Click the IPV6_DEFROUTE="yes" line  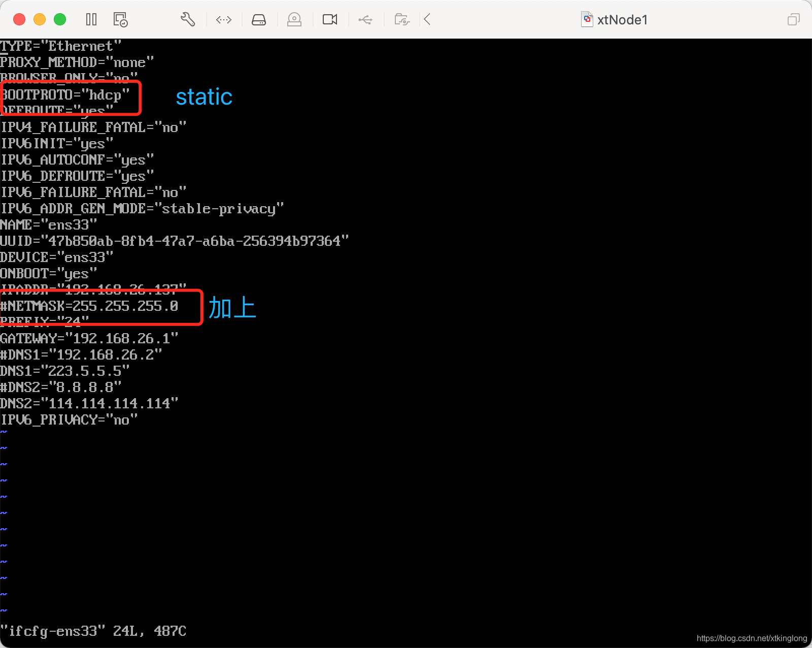click(x=77, y=176)
